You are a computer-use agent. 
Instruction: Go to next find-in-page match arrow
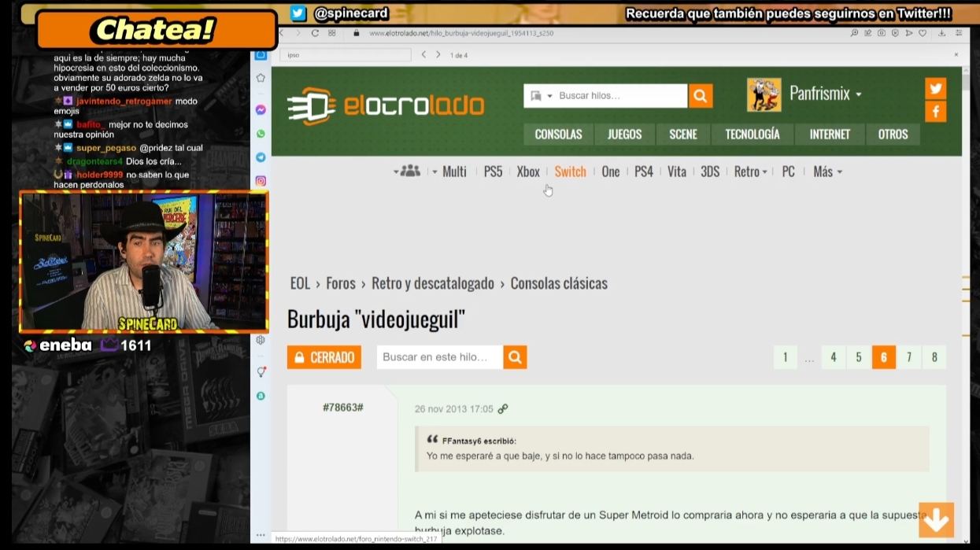439,55
